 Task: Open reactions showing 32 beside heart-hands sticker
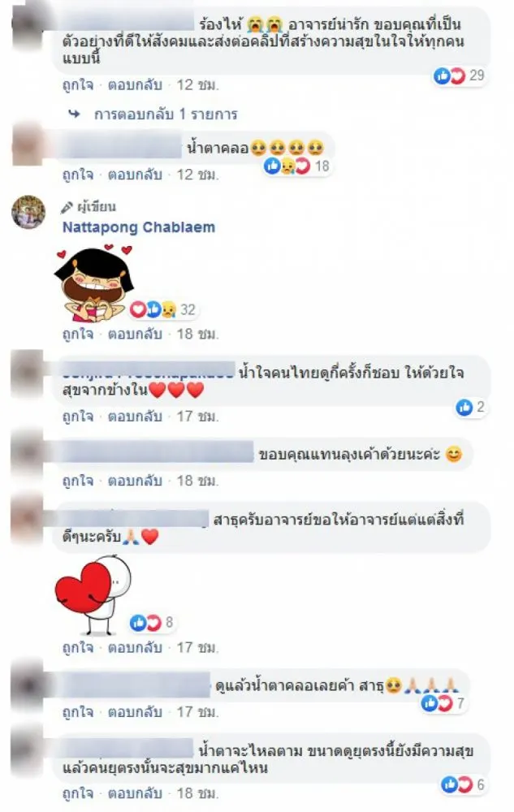point(162,309)
